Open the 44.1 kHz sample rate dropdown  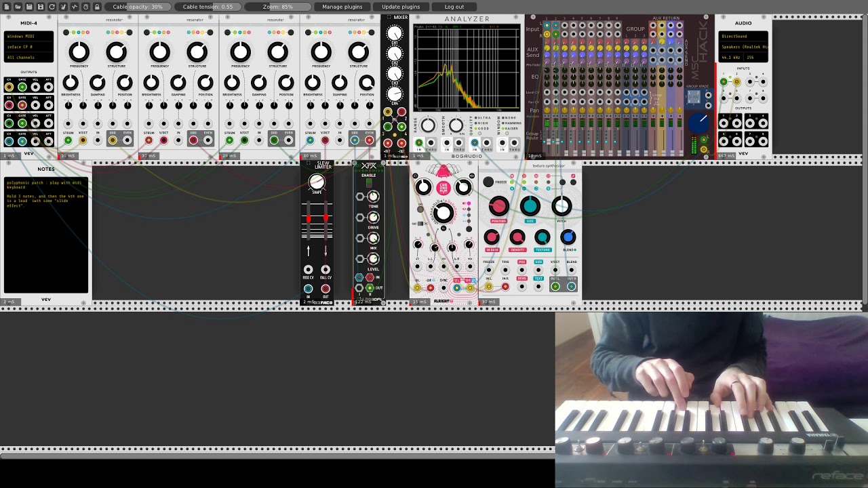[x=731, y=58]
